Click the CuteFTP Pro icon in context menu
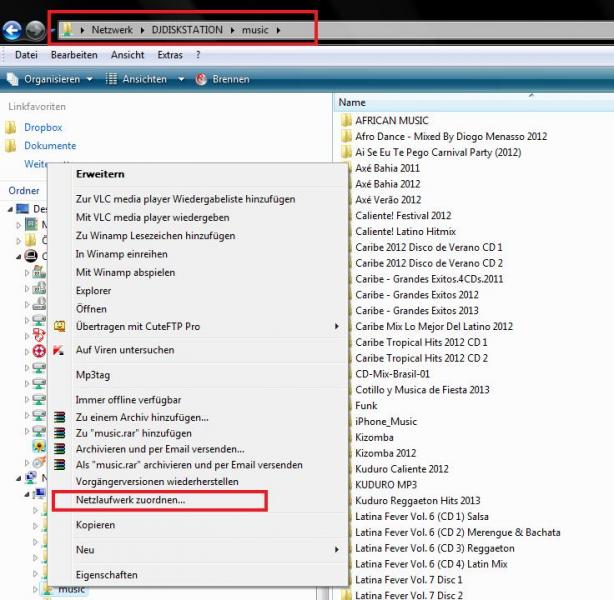Screen dimensions: 614x600 tap(60, 326)
